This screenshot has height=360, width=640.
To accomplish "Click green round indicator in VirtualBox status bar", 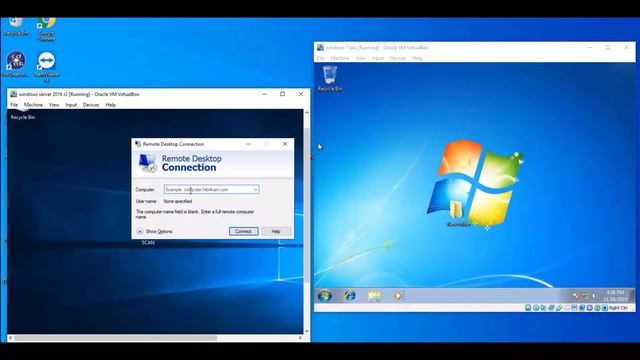I will (598, 308).
